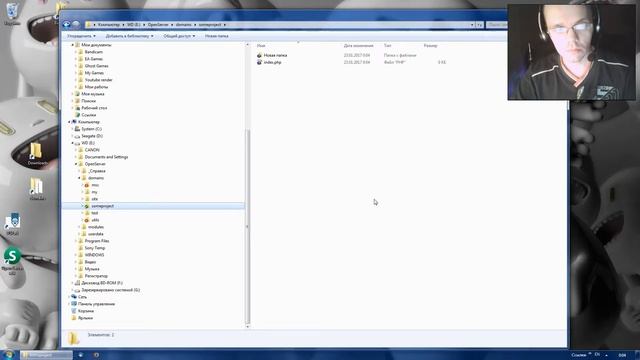Open the Windows Start button on taskbar

click(8, 354)
